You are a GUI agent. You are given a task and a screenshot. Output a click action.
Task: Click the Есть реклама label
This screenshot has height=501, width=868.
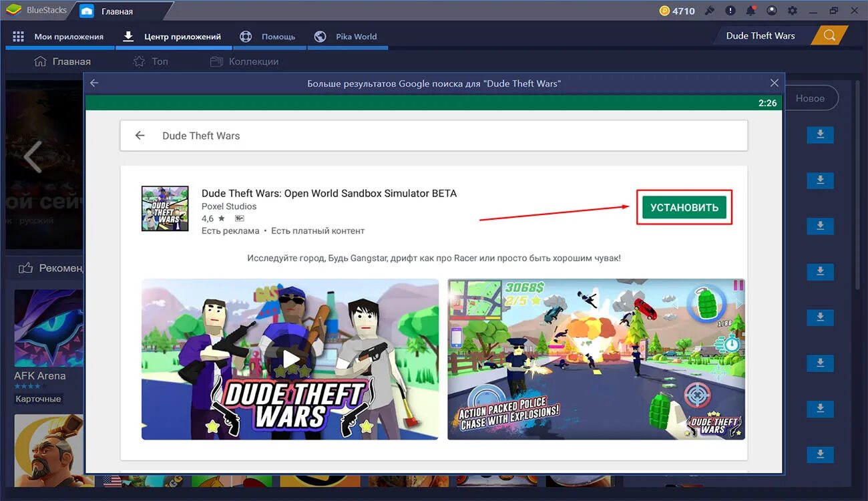point(230,230)
